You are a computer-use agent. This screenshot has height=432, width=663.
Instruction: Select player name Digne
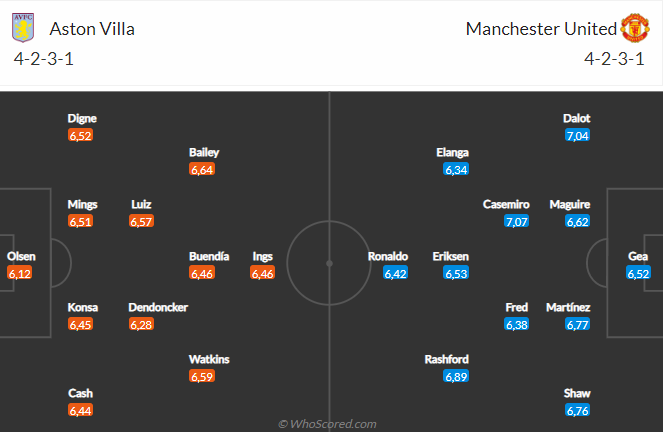(x=82, y=118)
